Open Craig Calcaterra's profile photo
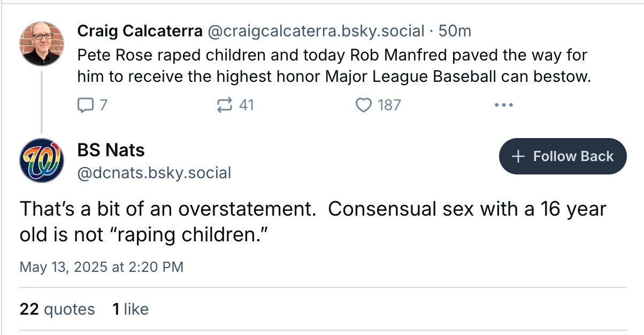644x335 pixels. pos(42,43)
